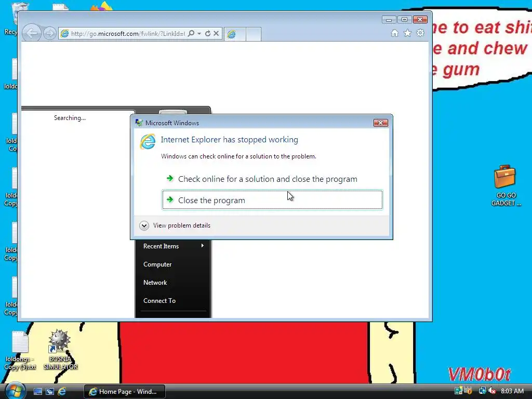Maximize the Internet Explorer window
This screenshot has width=532, height=399.
click(404, 20)
